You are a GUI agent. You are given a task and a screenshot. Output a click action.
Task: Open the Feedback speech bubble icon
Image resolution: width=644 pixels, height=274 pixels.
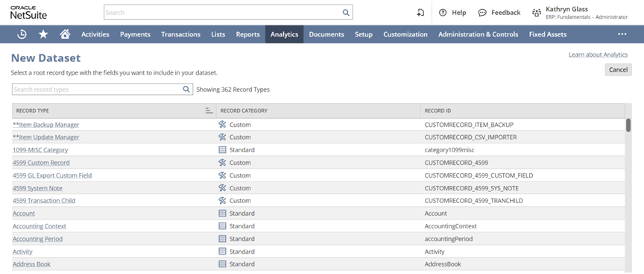tap(482, 13)
